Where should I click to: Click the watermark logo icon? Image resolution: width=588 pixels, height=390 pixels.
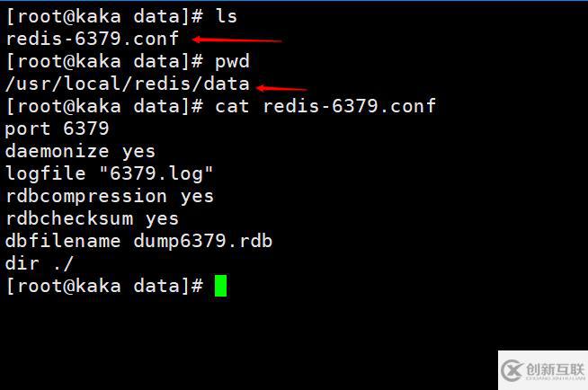[x=512, y=370]
